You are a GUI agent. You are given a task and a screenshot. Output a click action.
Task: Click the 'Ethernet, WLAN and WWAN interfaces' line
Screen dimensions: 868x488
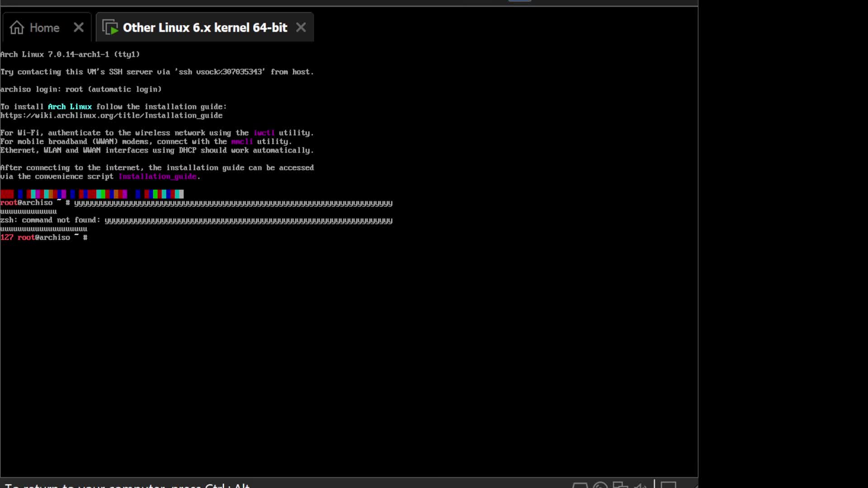[x=157, y=150]
